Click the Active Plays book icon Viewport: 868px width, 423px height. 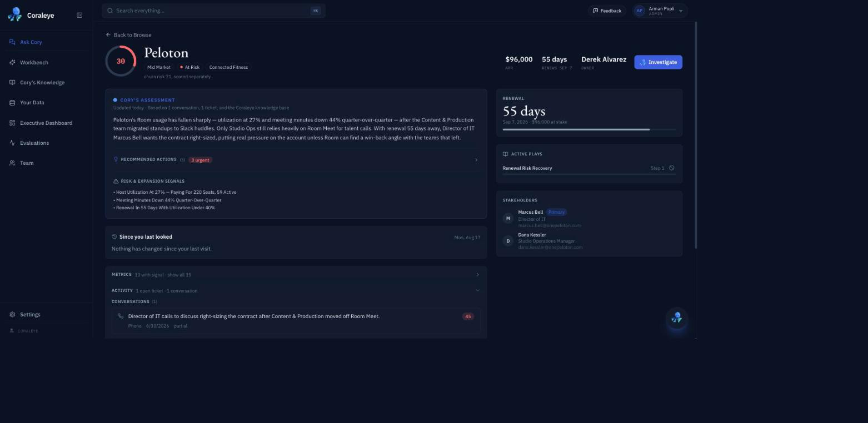tap(505, 154)
